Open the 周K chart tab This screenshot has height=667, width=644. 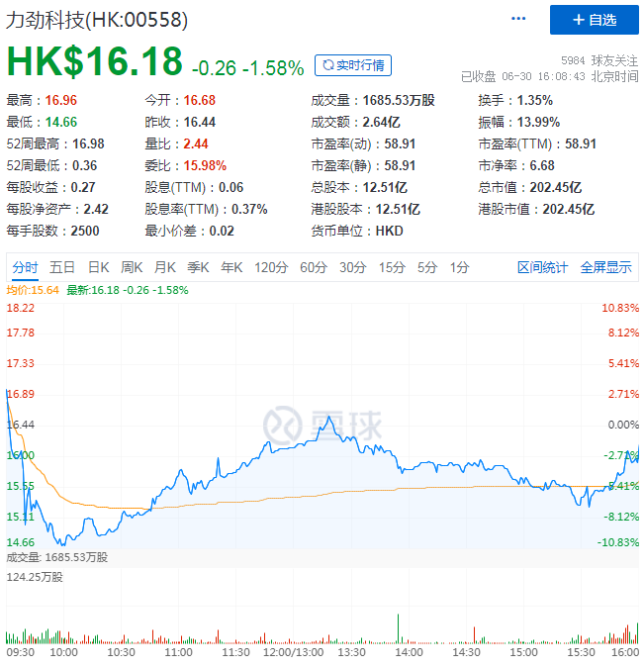pyautogui.click(x=132, y=267)
